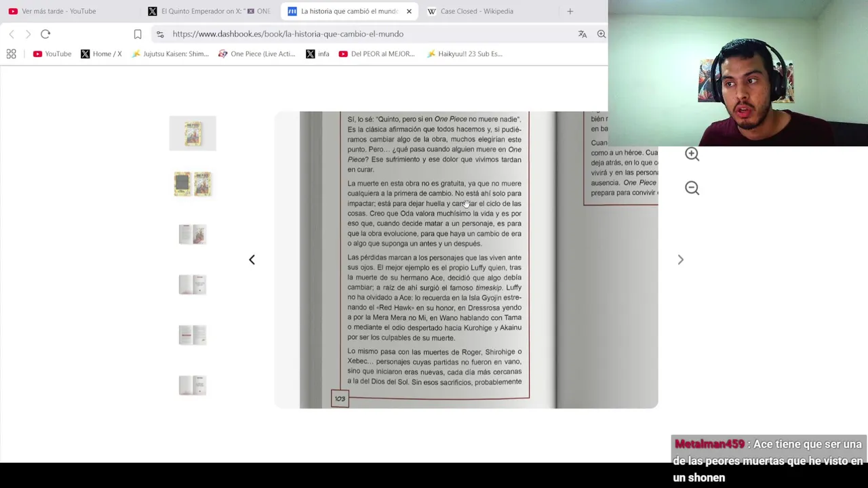Reload the current page
868x488 pixels.
[45, 34]
